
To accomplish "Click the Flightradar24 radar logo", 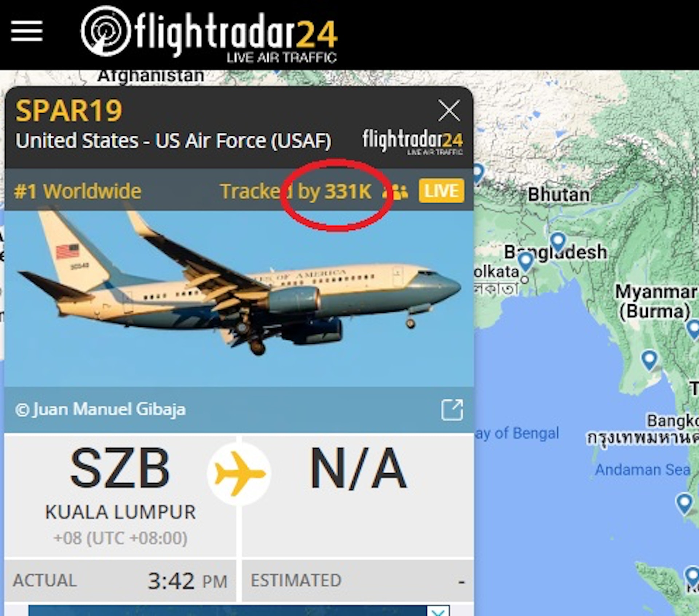I will (x=106, y=31).
